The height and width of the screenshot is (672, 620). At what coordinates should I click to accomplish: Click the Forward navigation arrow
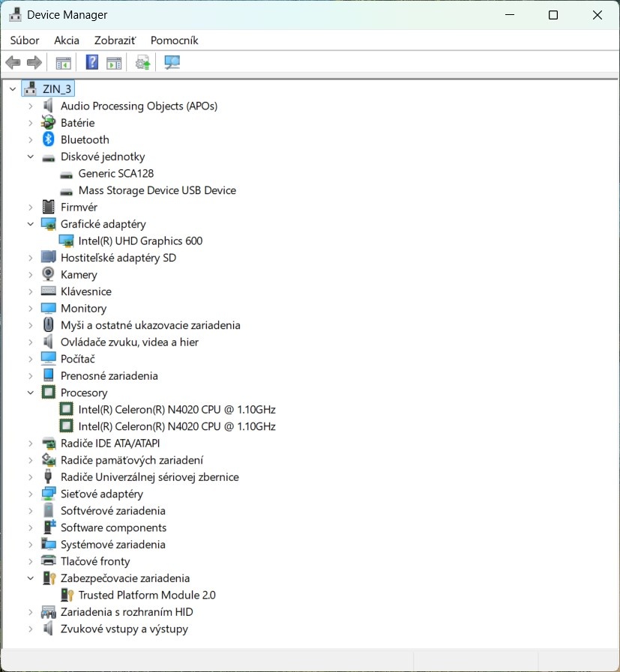34,62
